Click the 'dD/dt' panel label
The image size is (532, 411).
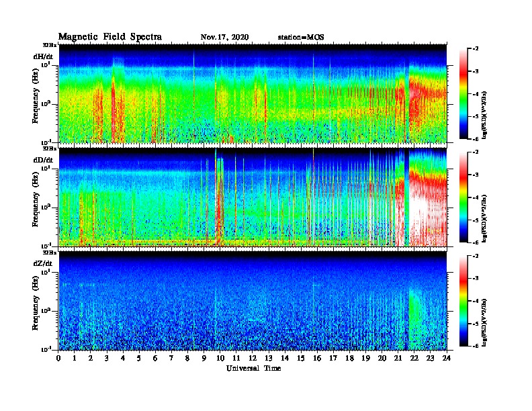point(43,160)
